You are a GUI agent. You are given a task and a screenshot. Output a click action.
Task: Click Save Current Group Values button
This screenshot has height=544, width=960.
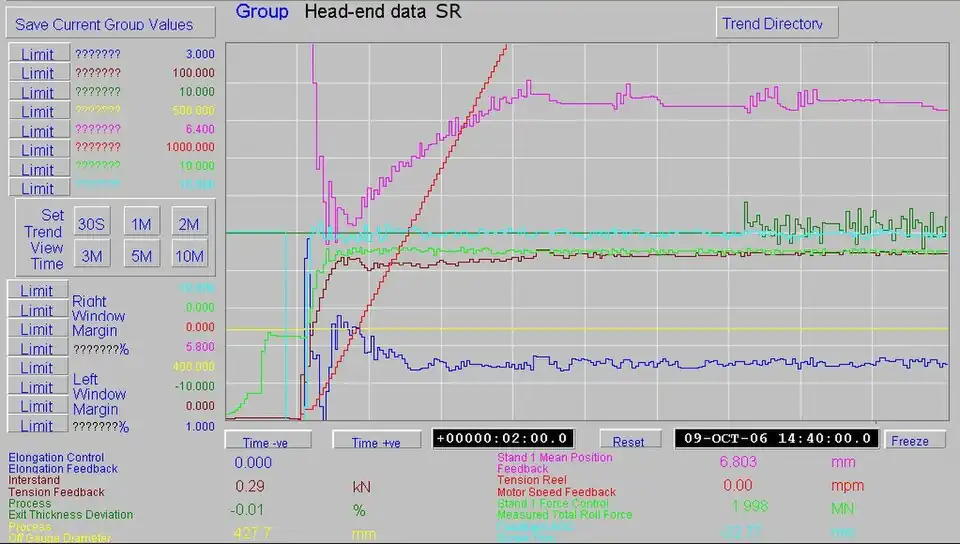click(x=110, y=24)
